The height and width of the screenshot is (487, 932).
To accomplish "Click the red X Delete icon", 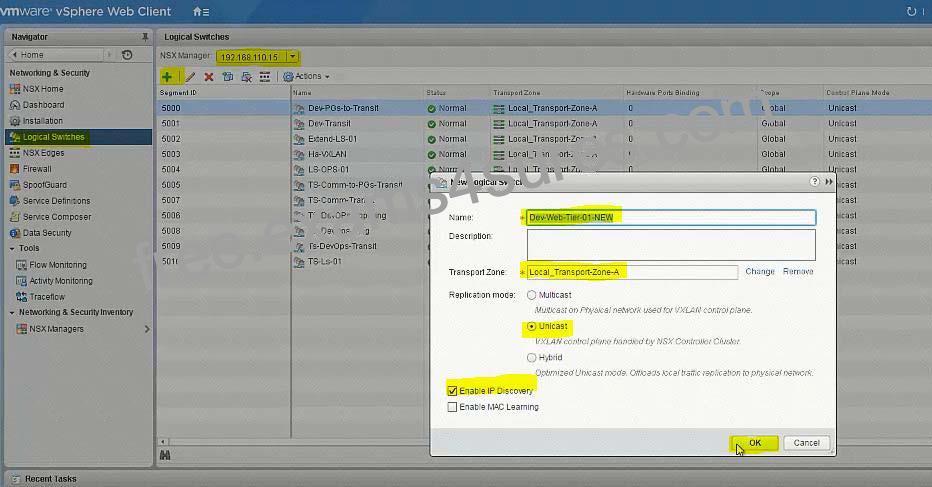I will click(x=209, y=77).
